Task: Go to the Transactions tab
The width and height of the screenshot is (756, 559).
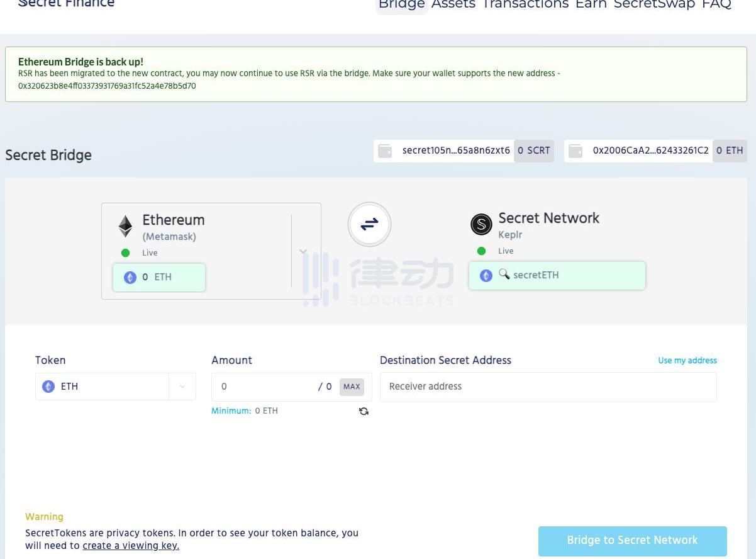Action: [525, 4]
